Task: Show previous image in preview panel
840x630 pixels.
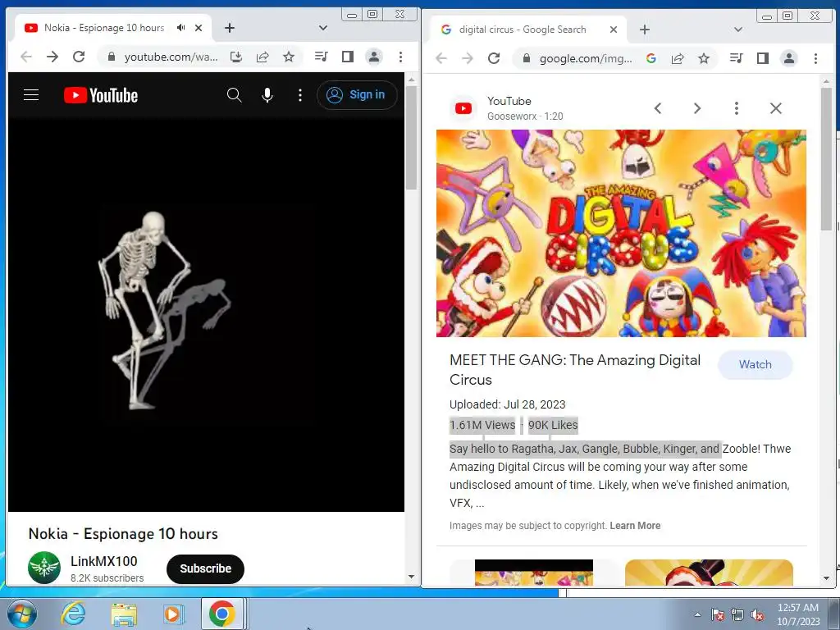Action: [x=658, y=108]
